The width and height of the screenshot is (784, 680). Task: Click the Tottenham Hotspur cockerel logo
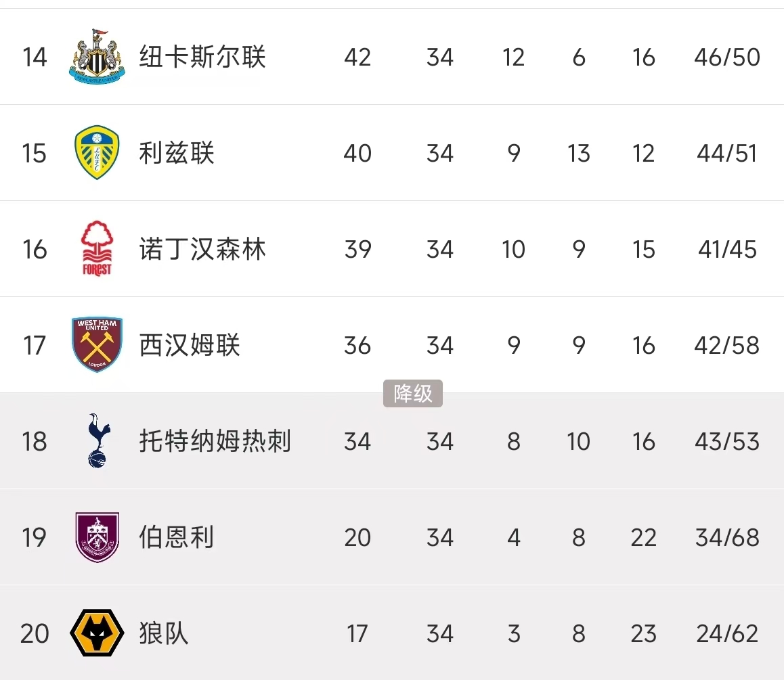[97, 441]
